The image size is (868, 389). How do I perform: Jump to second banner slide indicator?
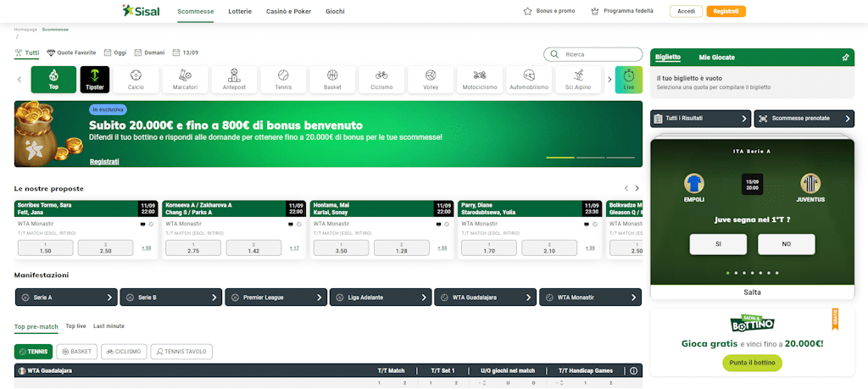click(x=590, y=158)
